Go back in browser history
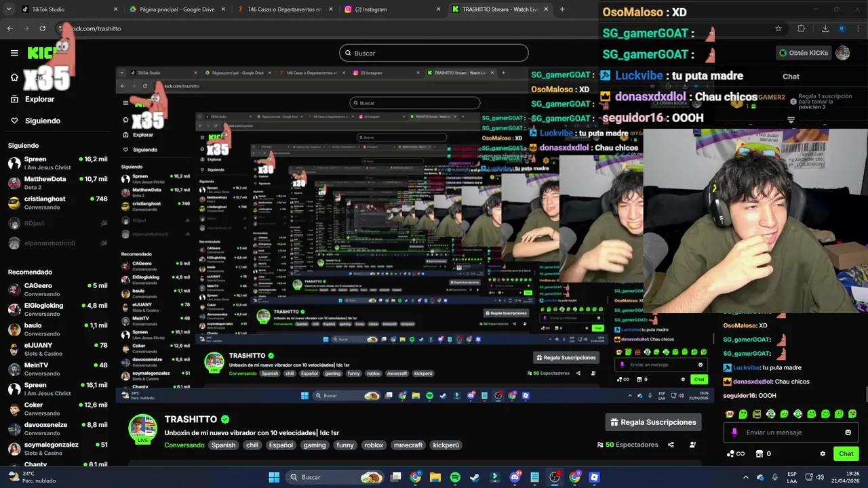This screenshot has width=868, height=488. (9, 28)
